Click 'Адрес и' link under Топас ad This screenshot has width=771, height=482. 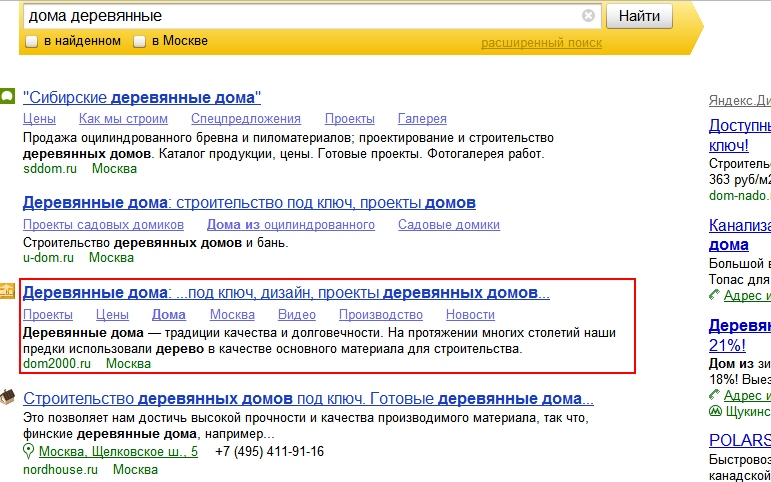(747, 296)
